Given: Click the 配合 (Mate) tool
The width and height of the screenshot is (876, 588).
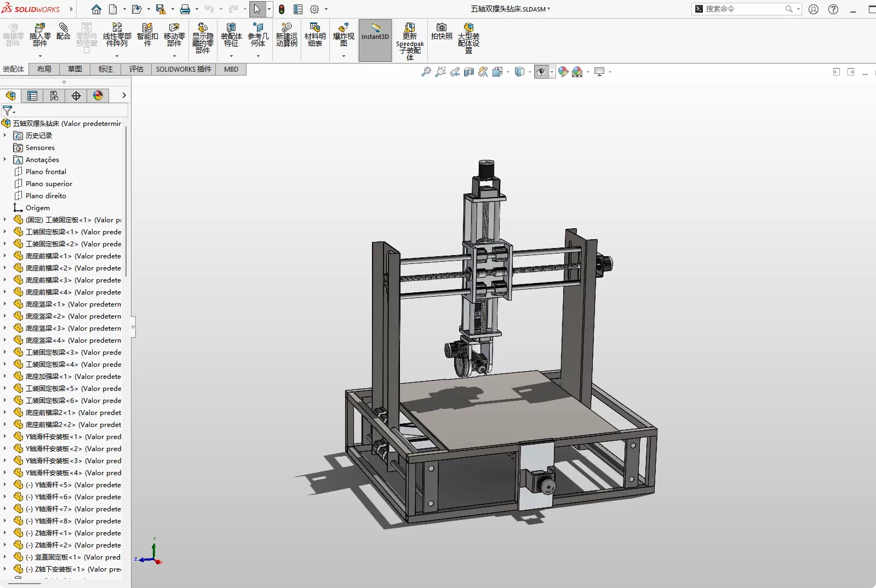Looking at the screenshot, I should click(64, 32).
